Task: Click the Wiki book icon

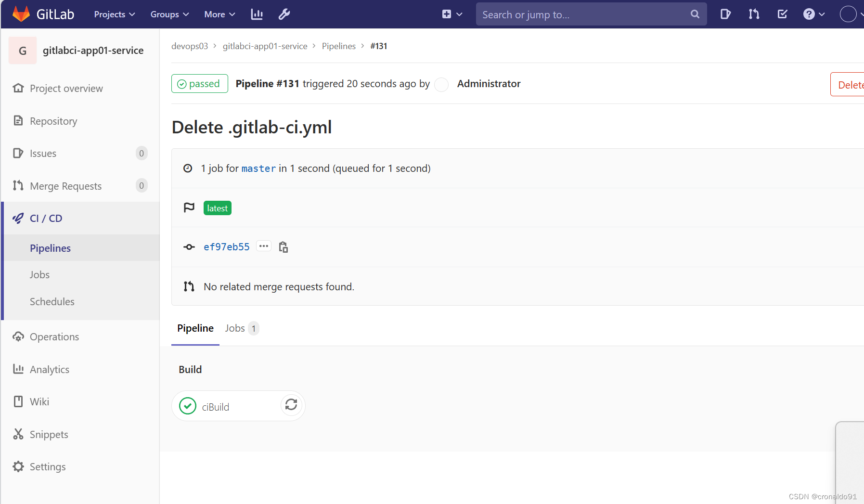Action: [x=18, y=401]
